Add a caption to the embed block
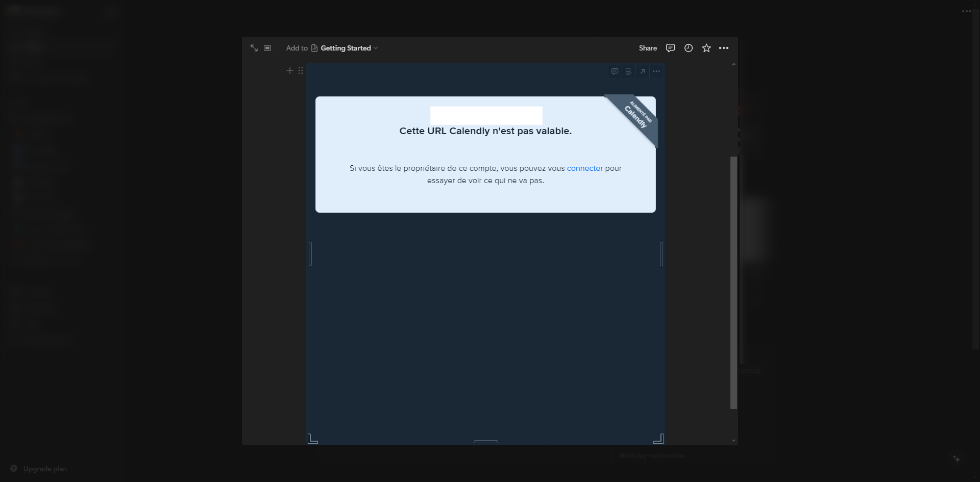The image size is (980, 482). tap(629, 71)
